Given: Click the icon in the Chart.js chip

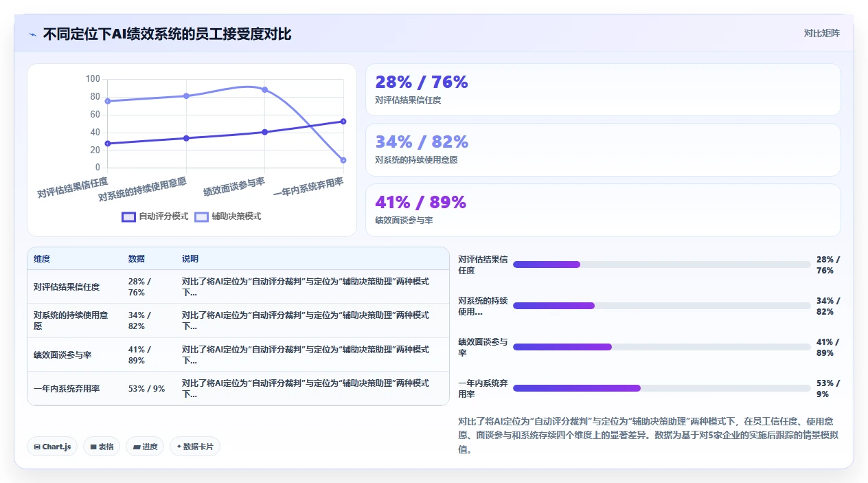Looking at the screenshot, I should (x=37, y=447).
